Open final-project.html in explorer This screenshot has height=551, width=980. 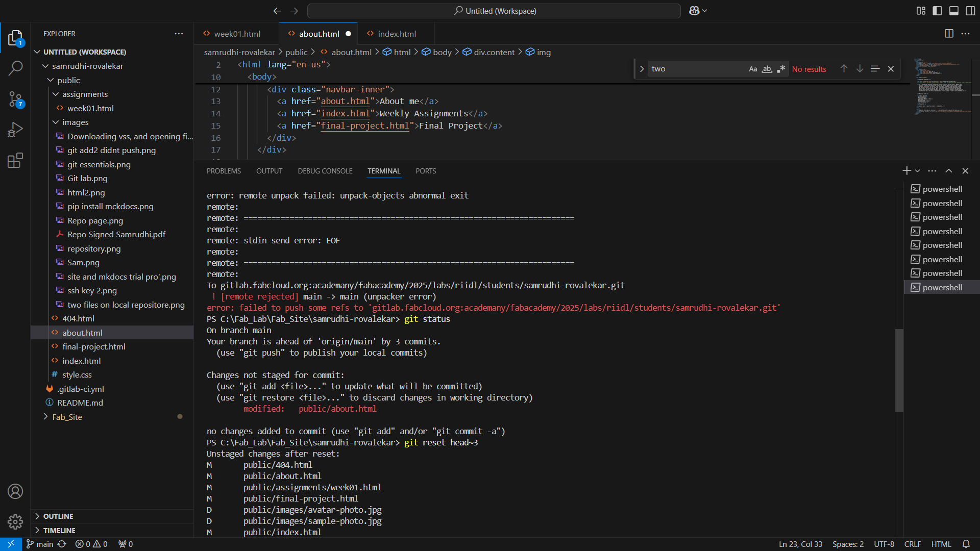(112, 346)
